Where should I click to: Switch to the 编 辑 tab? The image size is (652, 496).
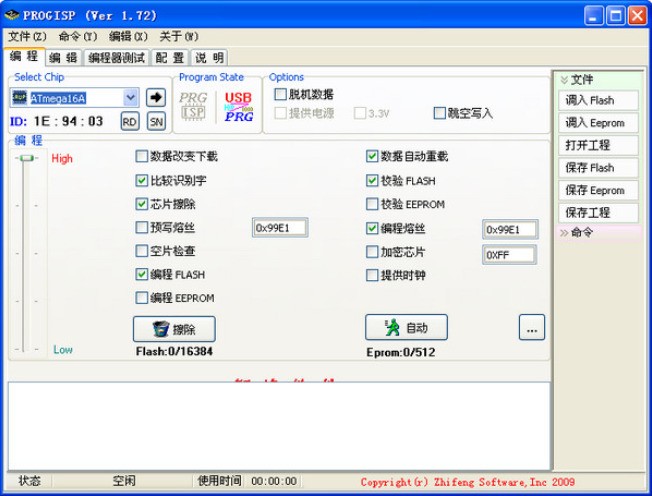63,57
